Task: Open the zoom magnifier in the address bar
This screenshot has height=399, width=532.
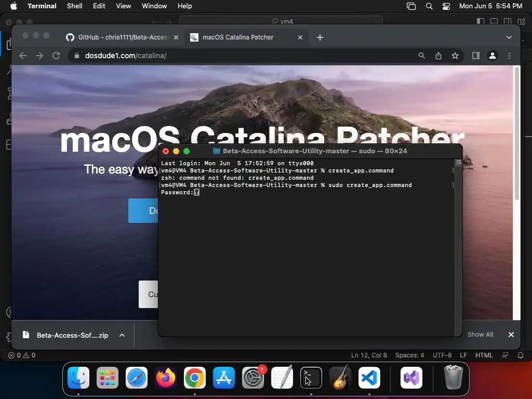Action: tap(421, 56)
